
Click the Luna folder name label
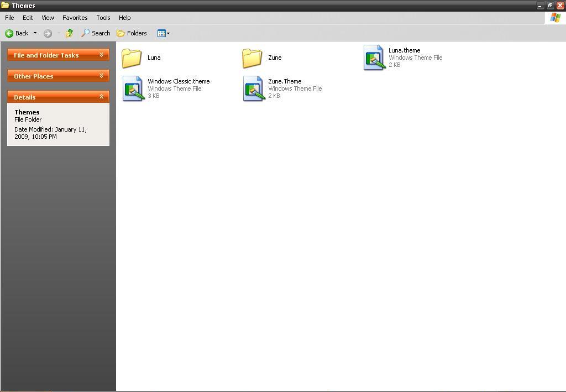coord(154,58)
